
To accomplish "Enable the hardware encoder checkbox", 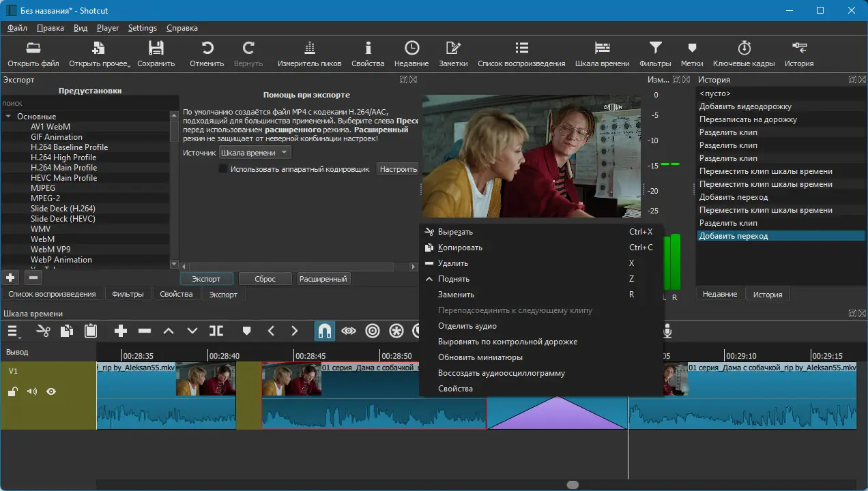I will coord(223,169).
